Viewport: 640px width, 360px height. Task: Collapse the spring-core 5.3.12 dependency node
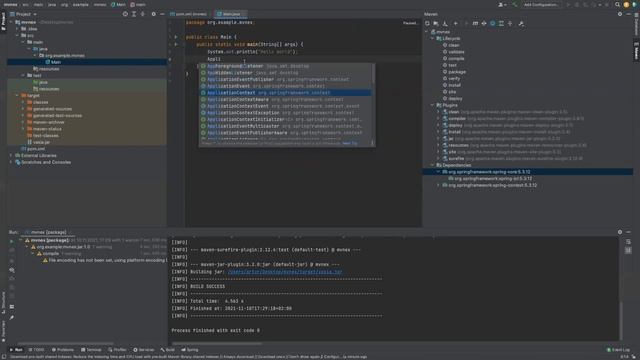(x=438, y=172)
